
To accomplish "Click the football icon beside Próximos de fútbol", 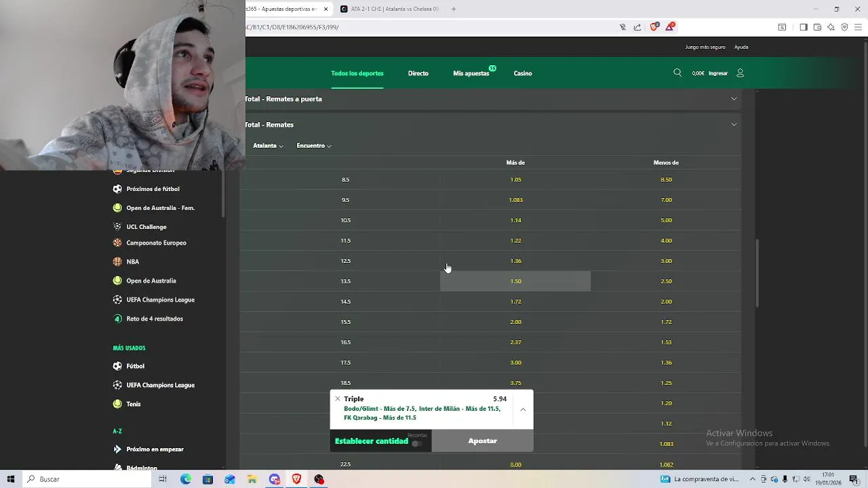I will click(117, 189).
